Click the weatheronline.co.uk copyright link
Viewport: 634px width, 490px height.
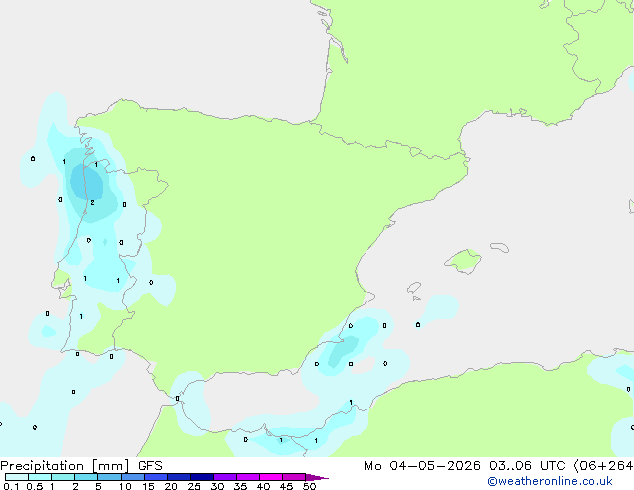pyautogui.click(x=550, y=481)
